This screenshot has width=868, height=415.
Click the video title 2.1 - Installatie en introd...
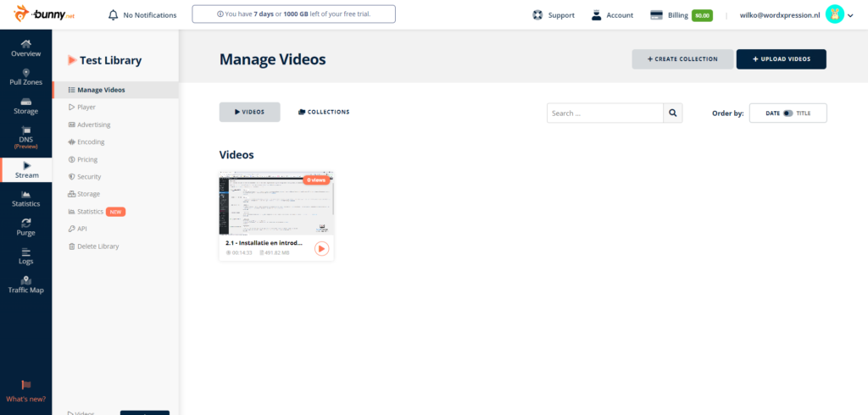[264, 243]
